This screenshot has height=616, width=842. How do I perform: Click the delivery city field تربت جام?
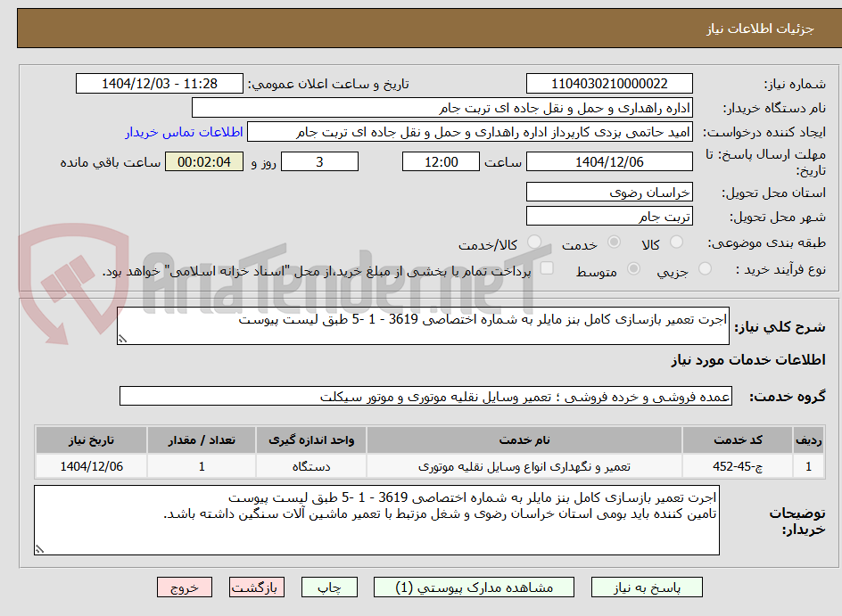pos(609,217)
